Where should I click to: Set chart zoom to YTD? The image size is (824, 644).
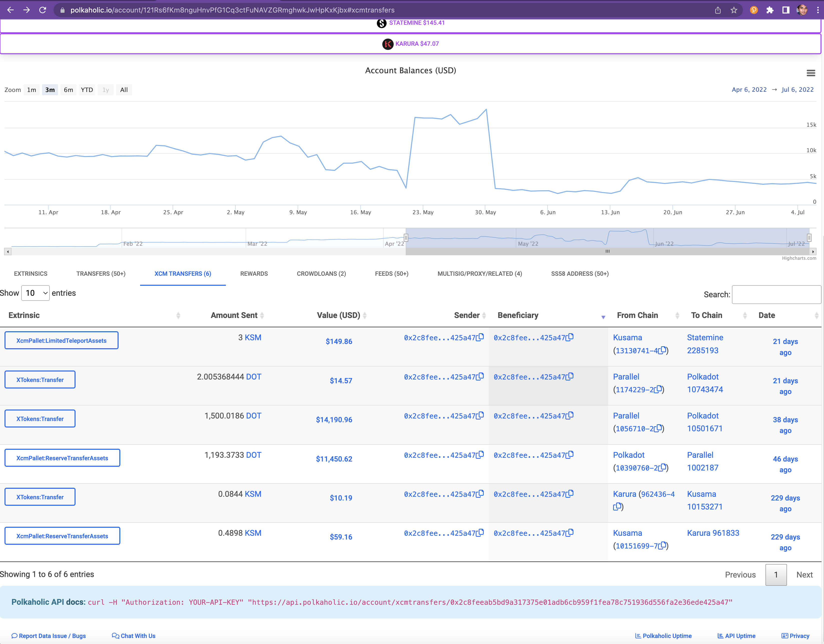pos(87,90)
